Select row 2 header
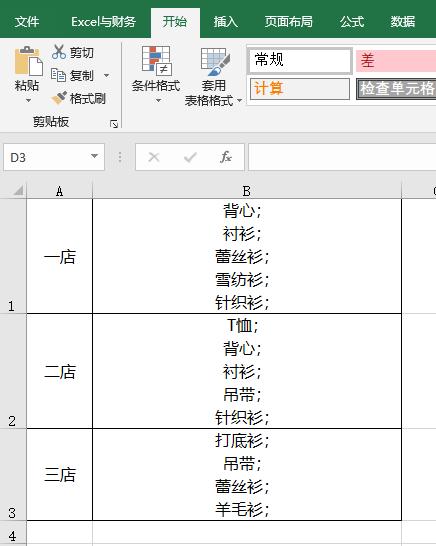The width and height of the screenshot is (436, 546). tap(13, 371)
